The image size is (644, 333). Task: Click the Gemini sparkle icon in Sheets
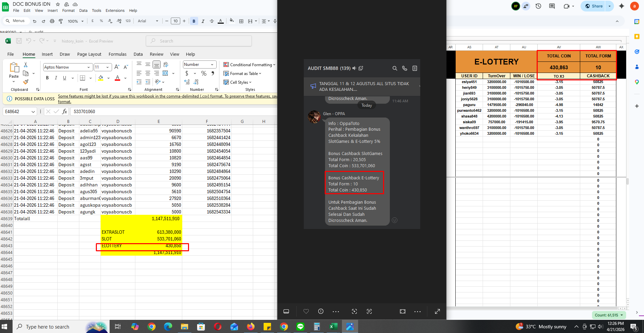pyautogui.click(x=621, y=6)
